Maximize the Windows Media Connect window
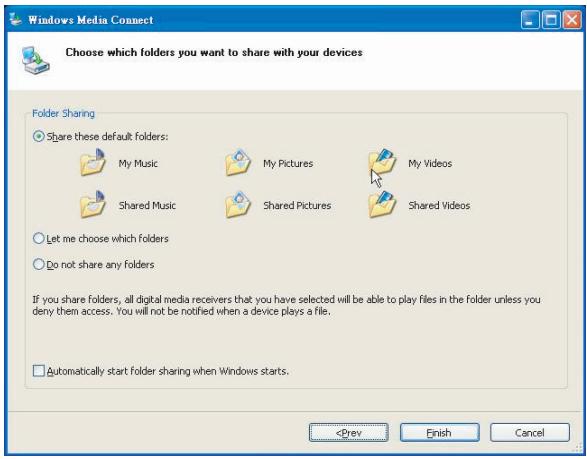This screenshot has height=459, width=587. coord(551,19)
